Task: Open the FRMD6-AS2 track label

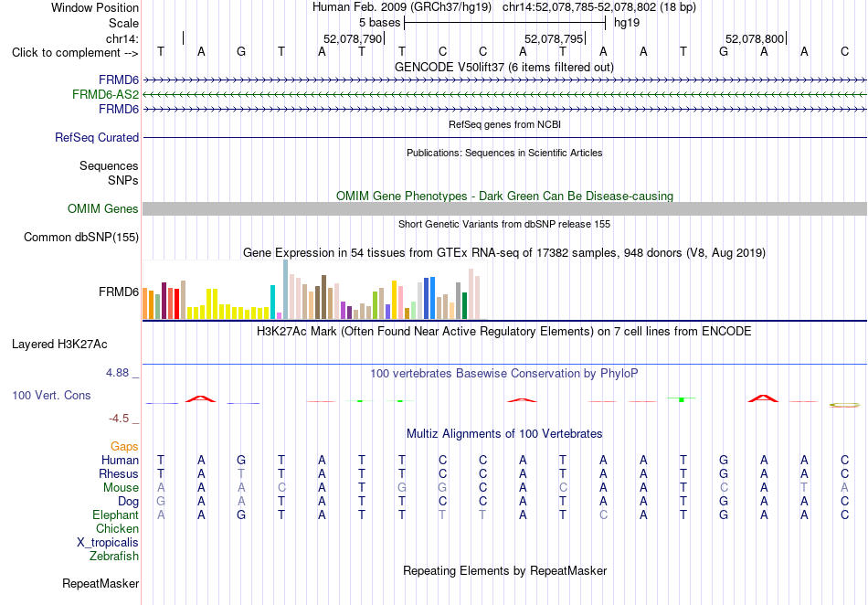Action: [105, 95]
